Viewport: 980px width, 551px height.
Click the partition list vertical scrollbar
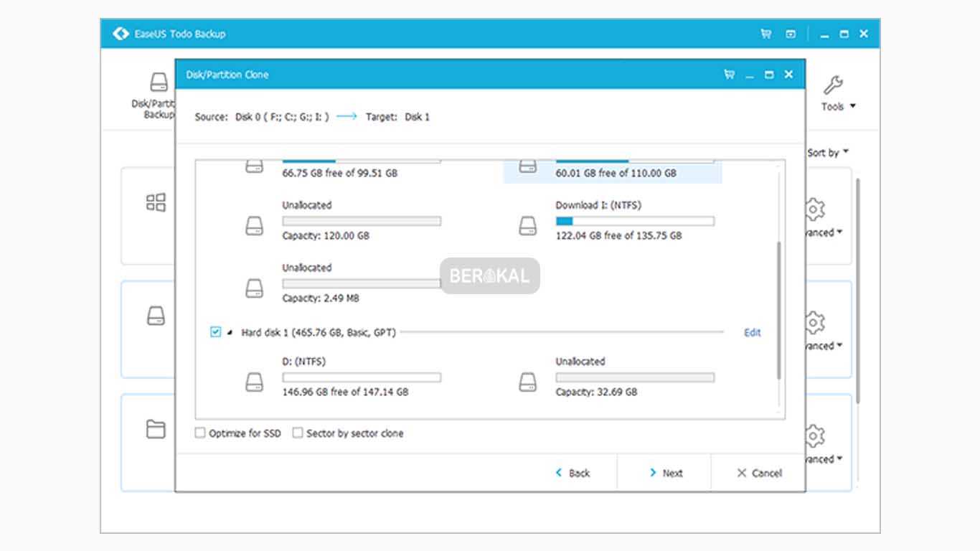tap(778, 311)
